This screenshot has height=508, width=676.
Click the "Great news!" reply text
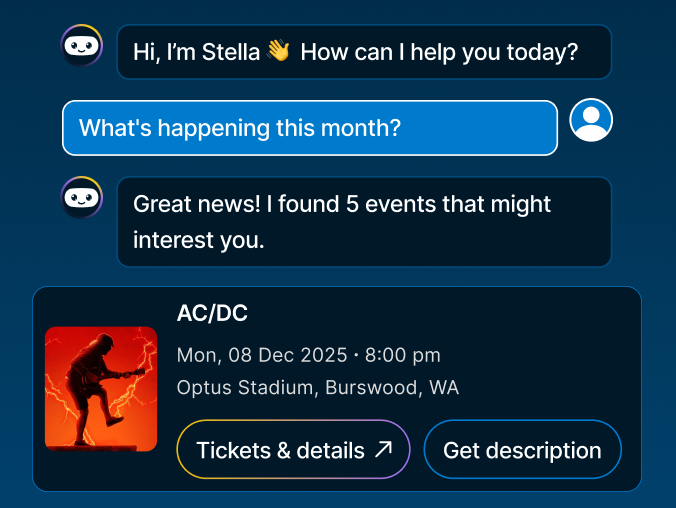point(197,204)
